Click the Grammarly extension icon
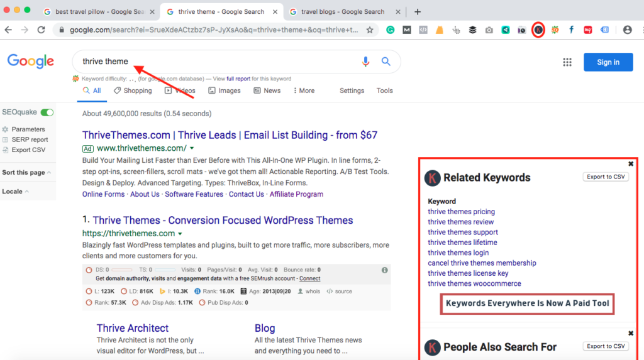 click(x=390, y=30)
